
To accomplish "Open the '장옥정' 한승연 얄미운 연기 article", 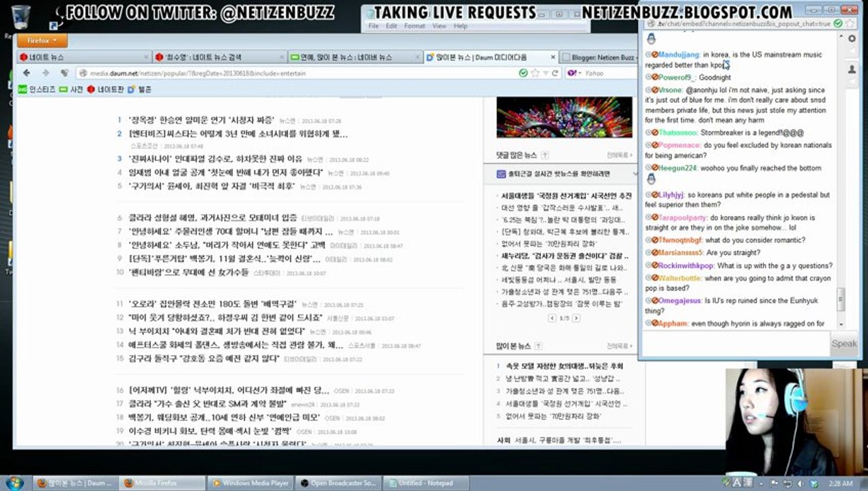I will pyautogui.click(x=202, y=121).
